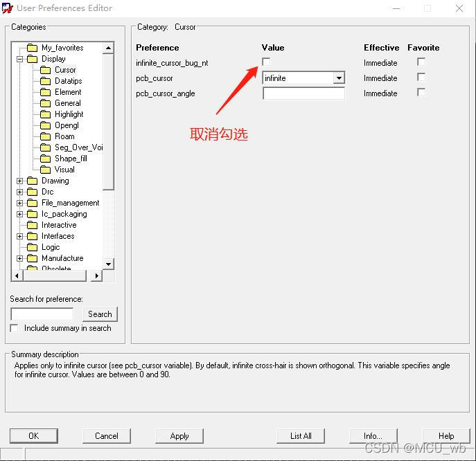Click the Drc folder icon

tap(32, 192)
